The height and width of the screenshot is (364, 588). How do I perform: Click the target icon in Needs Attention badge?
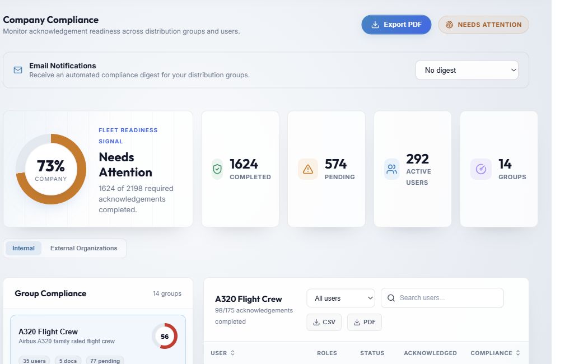coord(449,25)
